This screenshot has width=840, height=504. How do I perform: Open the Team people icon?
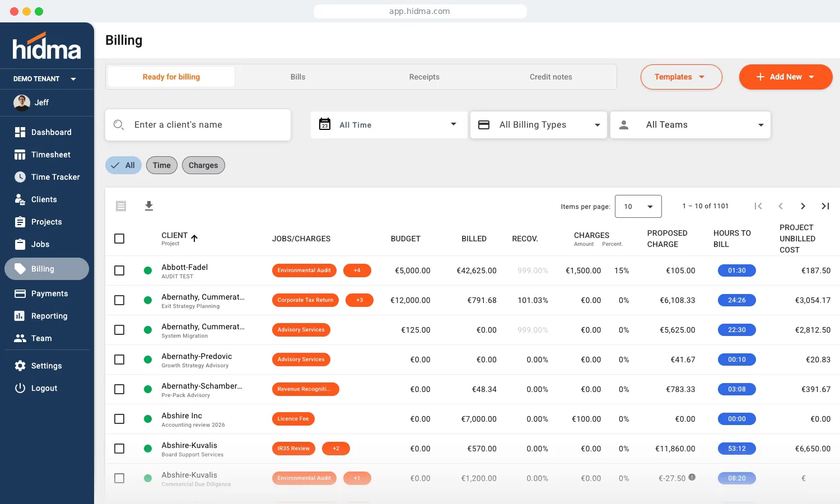20,338
